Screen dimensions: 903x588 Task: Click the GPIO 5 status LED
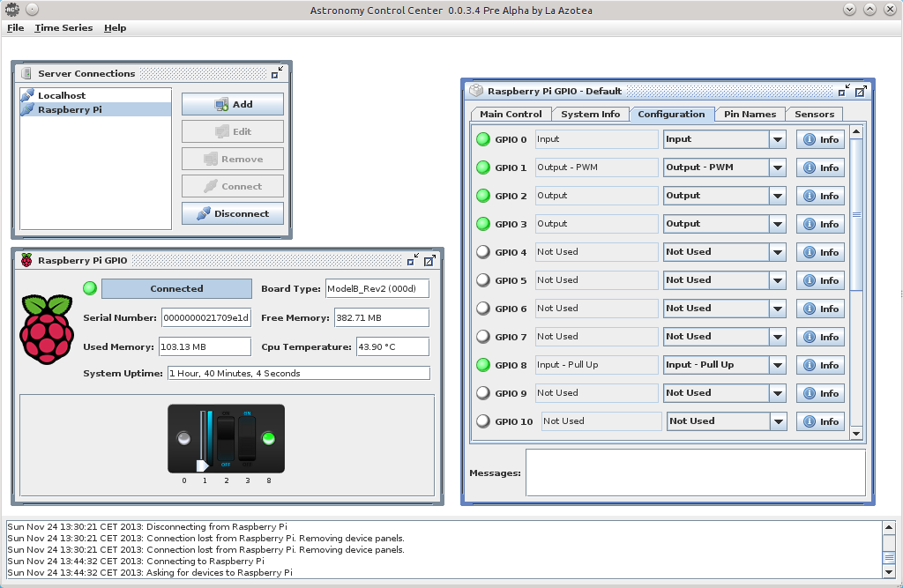click(483, 280)
